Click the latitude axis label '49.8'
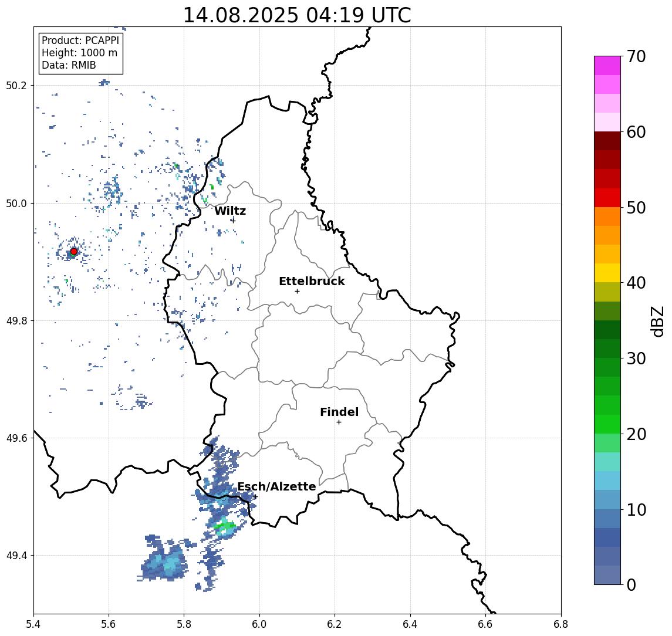672x636 pixels. pyautogui.click(x=16, y=320)
